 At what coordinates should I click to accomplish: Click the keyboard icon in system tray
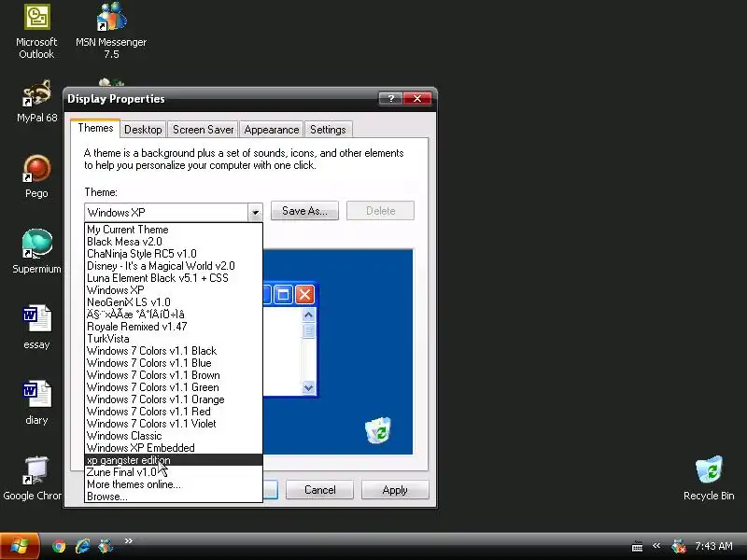(x=637, y=547)
